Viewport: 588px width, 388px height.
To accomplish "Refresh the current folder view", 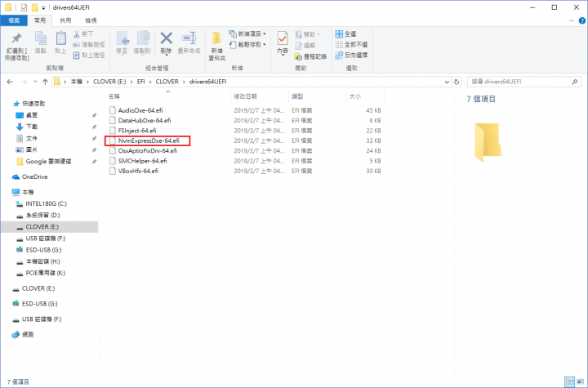I will point(457,82).
